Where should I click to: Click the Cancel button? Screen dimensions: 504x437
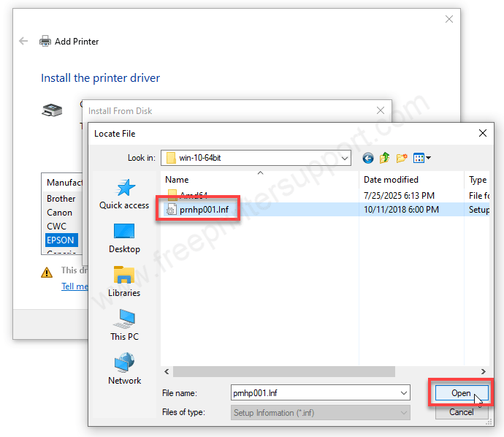coord(461,412)
